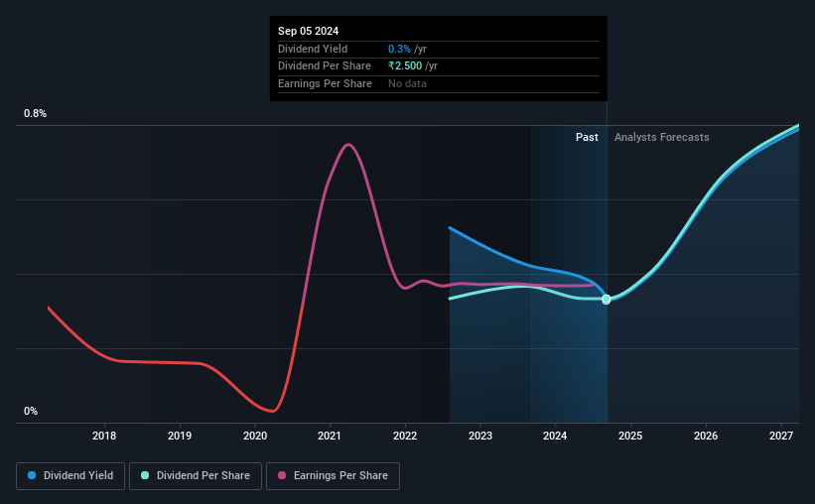This screenshot has height=504, width=815.
Task: Click the 2026 x-axis label
Action: pyautogui.click(x=706, y=436)
